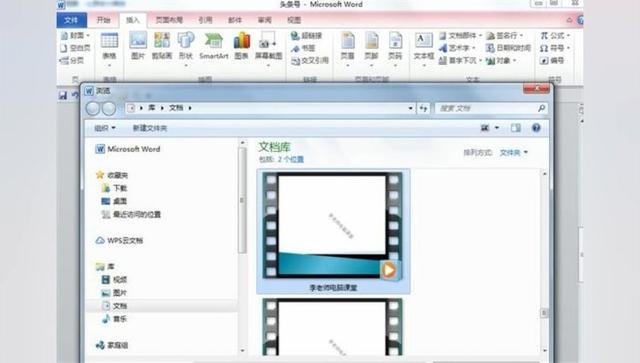Open the dialog help icon
Image resolution: width=640 pixels, height=363 pixels.
tap(536, 128)
